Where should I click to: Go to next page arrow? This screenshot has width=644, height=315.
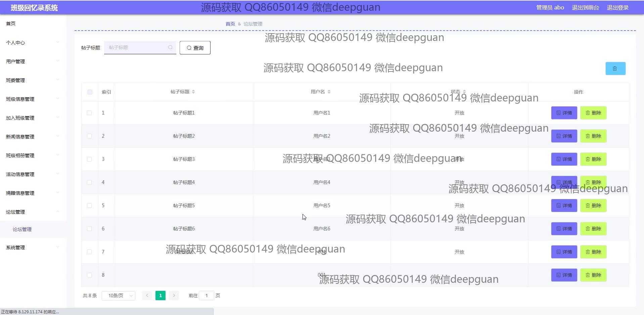174,296
